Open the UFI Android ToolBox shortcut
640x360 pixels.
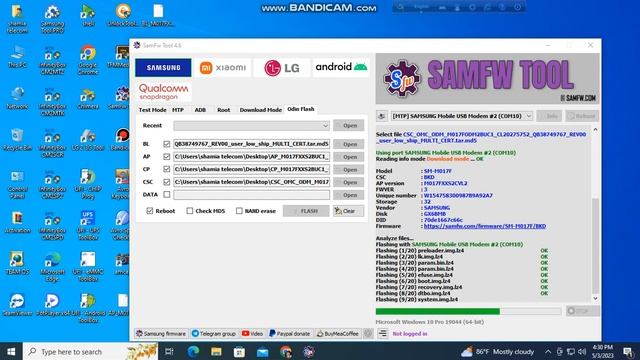tap(88, 308)
